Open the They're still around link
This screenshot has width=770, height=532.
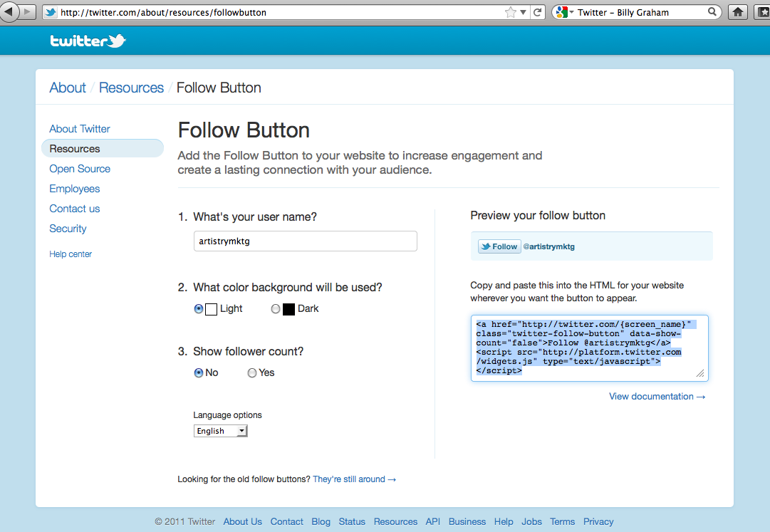(354, 479)
